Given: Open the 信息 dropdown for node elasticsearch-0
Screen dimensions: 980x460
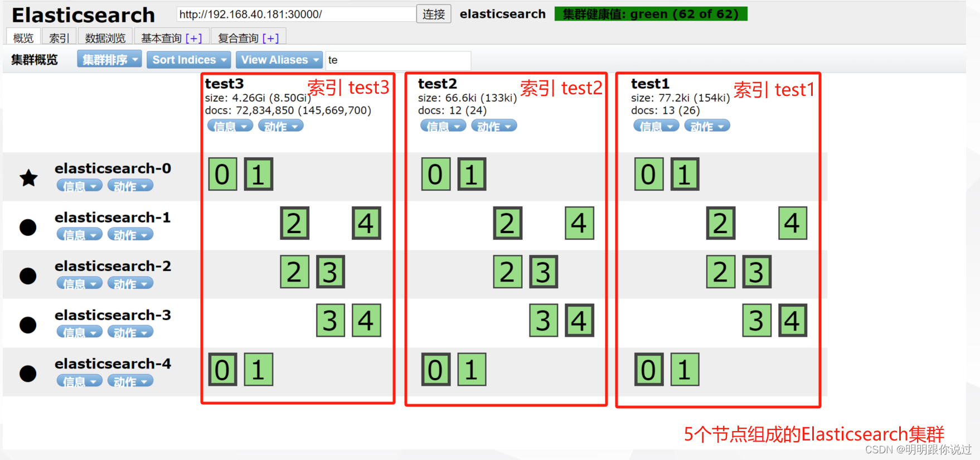Looking at the screenshot, I should pos(79,186).
